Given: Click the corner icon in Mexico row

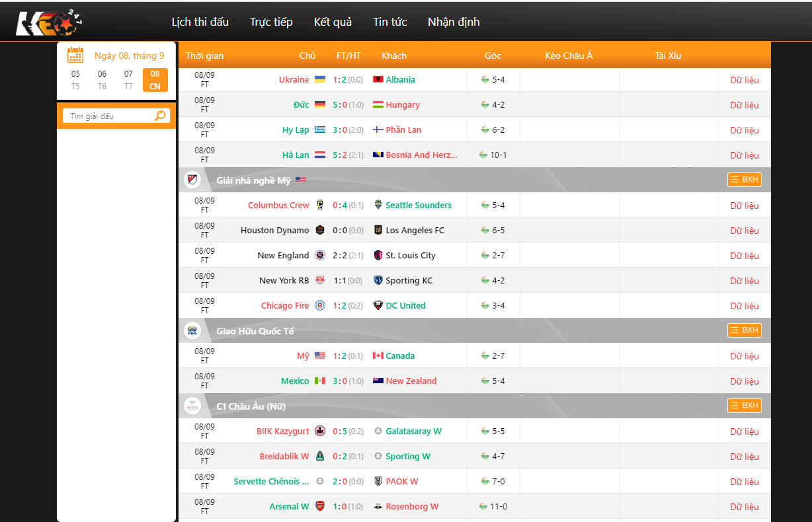Looking at the screenshot, I should pos(485,381).
